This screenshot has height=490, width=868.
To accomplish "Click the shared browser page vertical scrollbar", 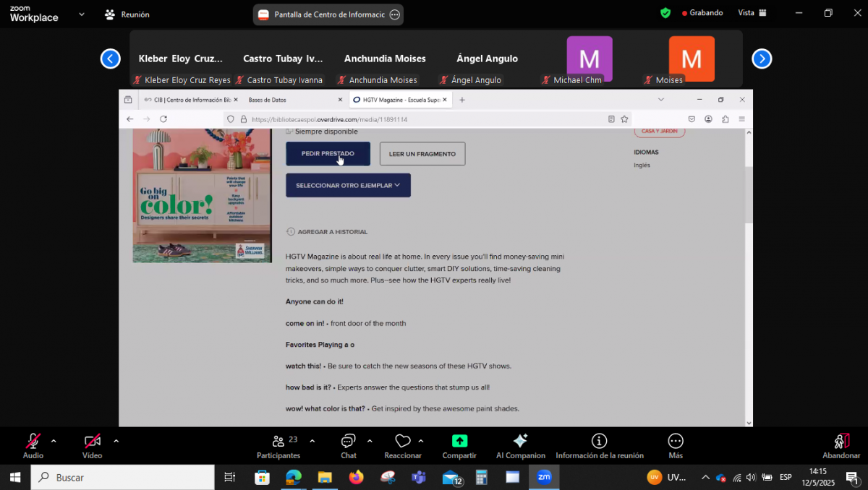I will [749, 195].
